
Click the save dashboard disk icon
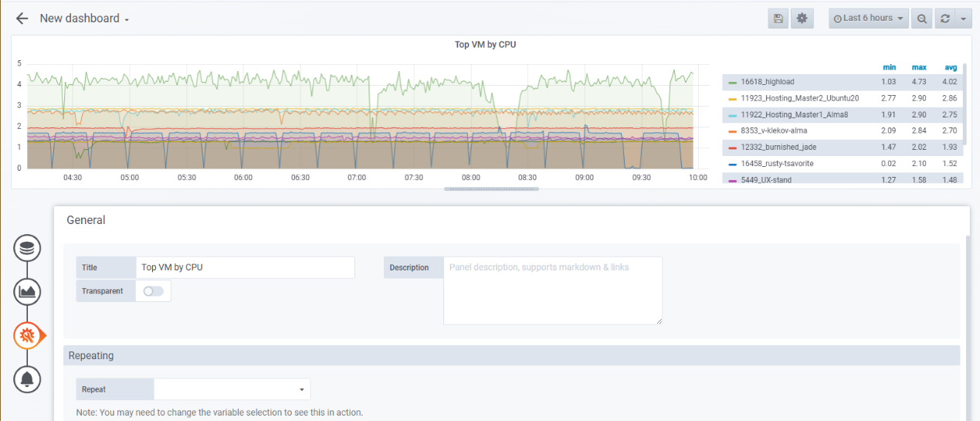click(778, 19)
